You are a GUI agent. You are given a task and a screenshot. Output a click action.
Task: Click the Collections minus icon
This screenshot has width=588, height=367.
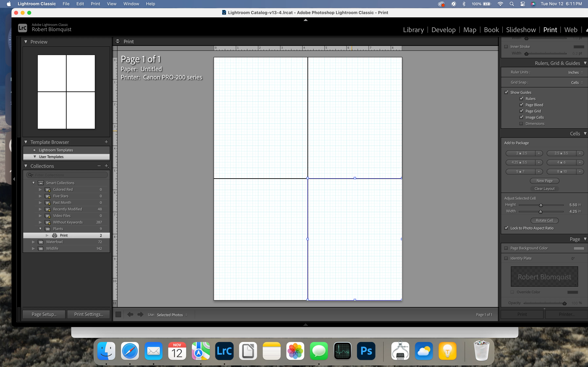pyautogui.click(x=99, y=166)
